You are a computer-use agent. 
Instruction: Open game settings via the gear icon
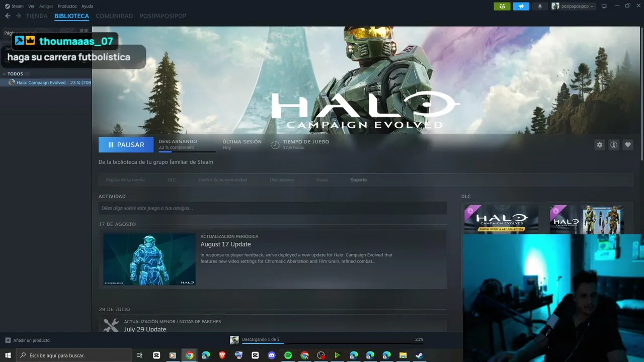tap(599, 145)
